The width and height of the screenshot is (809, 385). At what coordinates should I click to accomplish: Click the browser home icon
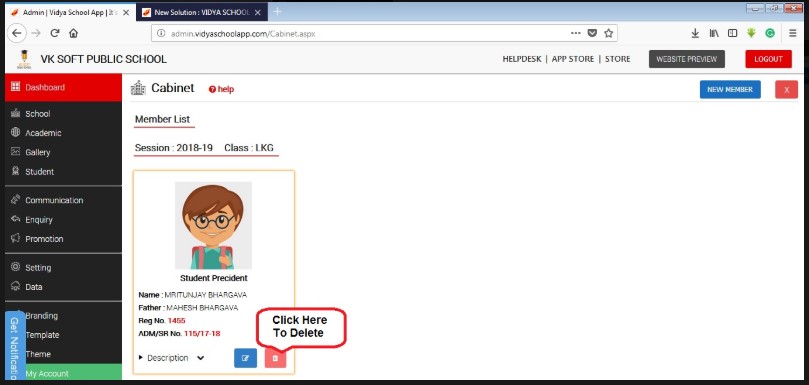point(73,33)
